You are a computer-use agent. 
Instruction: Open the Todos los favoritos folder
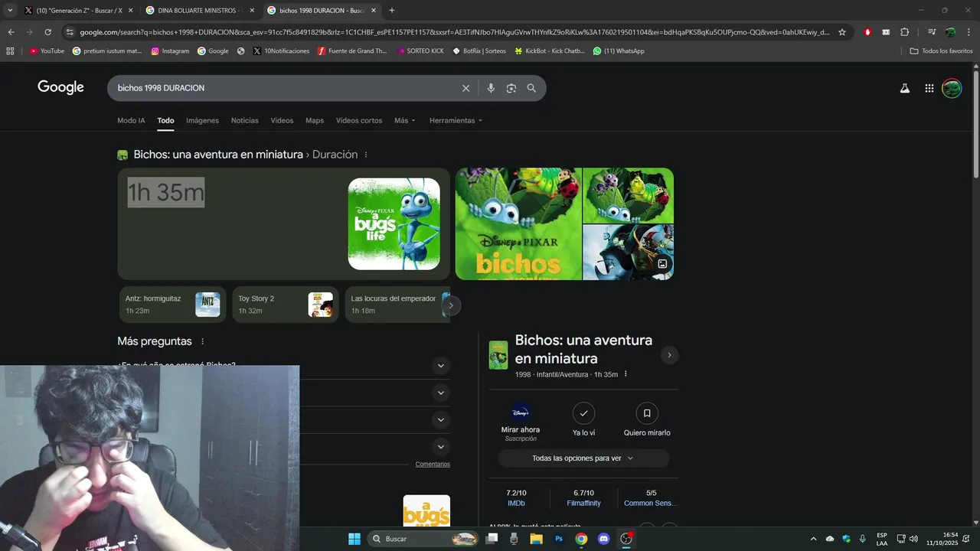pos(941,51)
